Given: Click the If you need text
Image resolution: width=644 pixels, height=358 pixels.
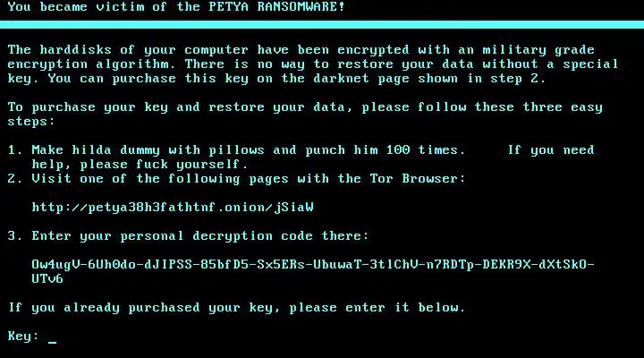Looking at the screenshot, I should pos(551,150).
